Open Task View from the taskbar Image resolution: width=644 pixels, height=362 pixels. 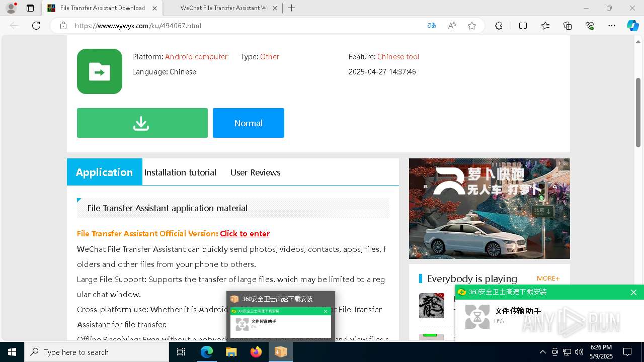[x=181, y=352]
